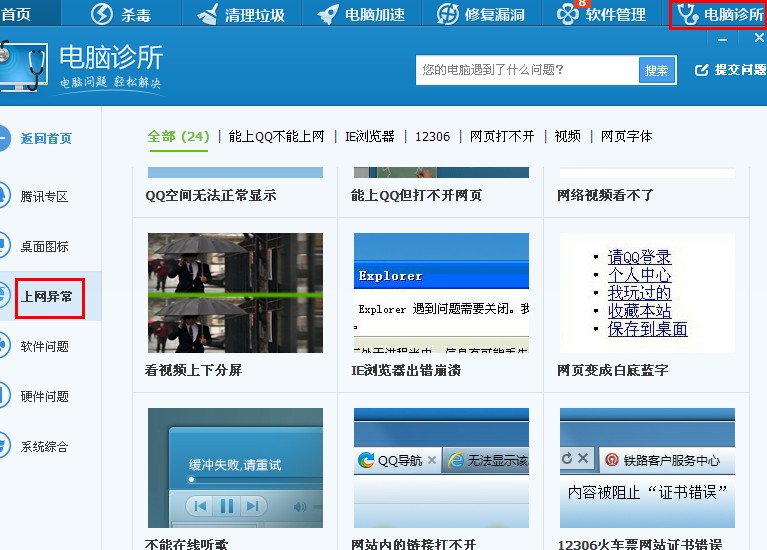Open the 不能在线听歌 player thumbnail
The height and width of the screenshot is (550, 767).
tap(235, 468)
